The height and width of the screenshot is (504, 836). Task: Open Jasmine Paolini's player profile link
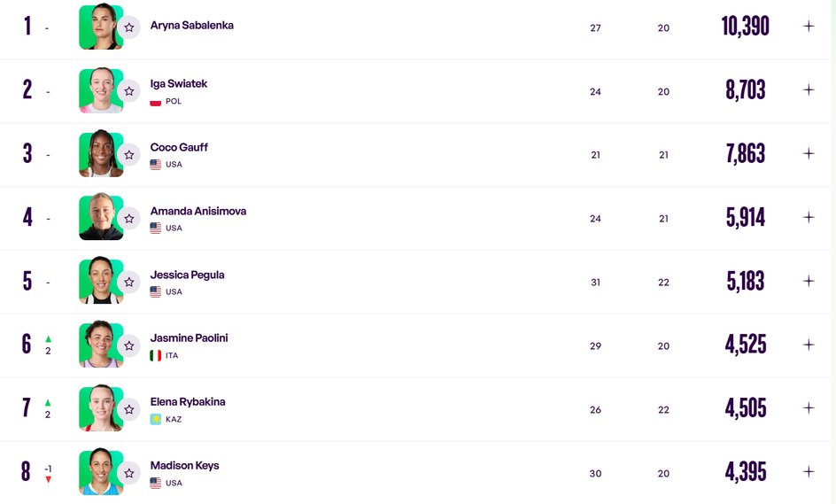point(189,338)
